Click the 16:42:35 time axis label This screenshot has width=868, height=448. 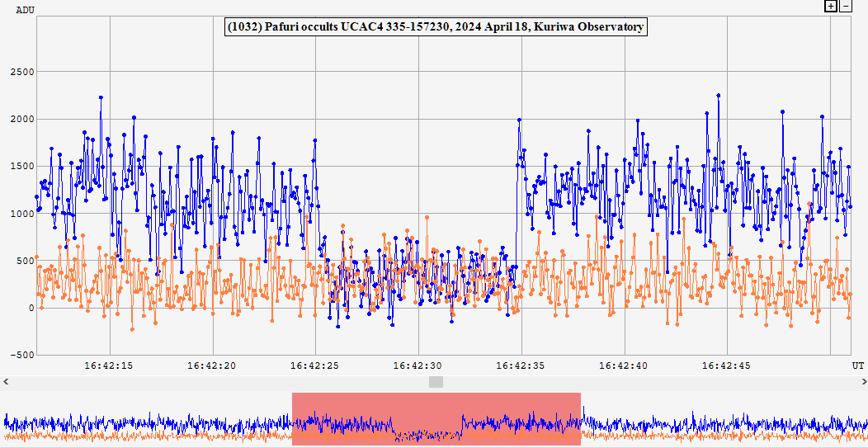(521, 365)
